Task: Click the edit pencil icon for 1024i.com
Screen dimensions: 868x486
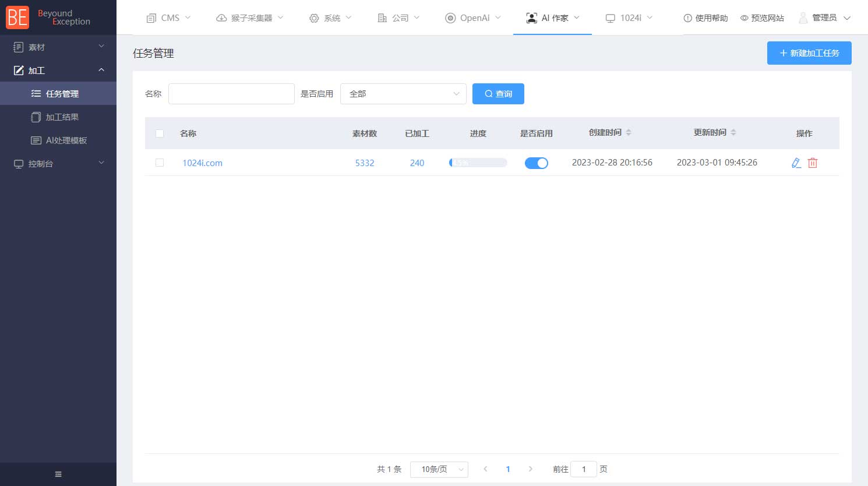Action: coord(796,163)
